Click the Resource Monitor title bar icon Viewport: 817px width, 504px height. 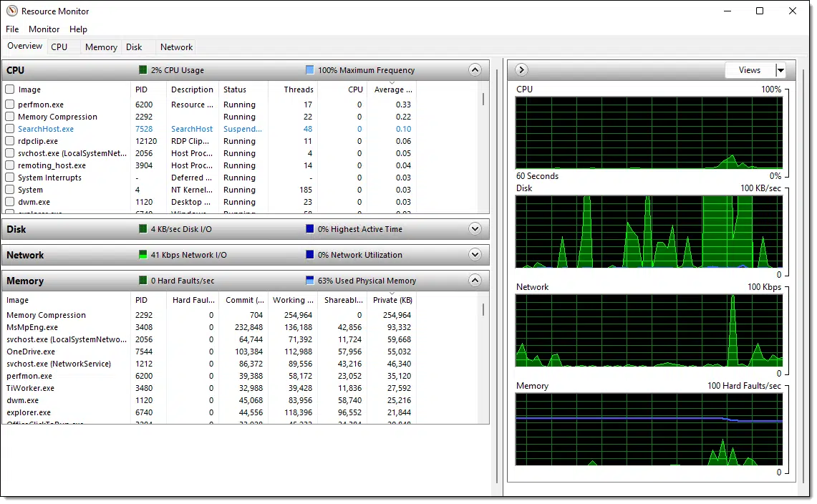[11, 11]
